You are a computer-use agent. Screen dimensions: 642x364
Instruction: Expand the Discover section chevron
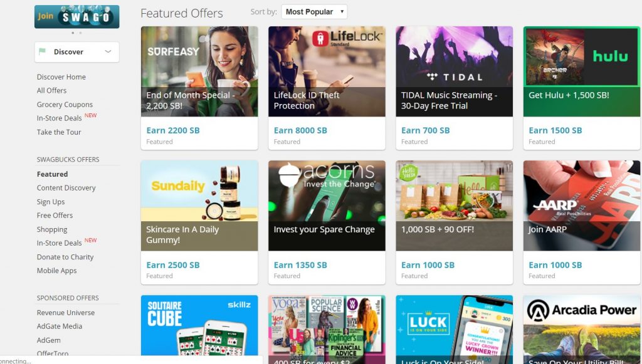108,51
